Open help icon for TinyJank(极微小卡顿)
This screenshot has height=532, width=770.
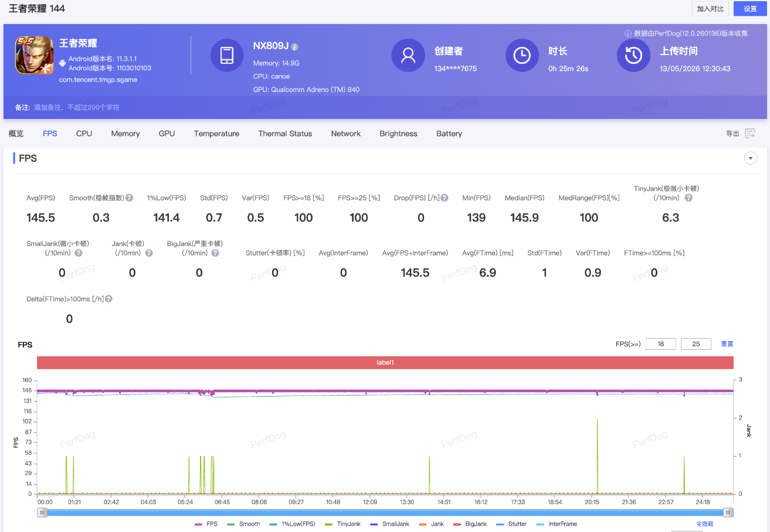(x=688, y=198)
